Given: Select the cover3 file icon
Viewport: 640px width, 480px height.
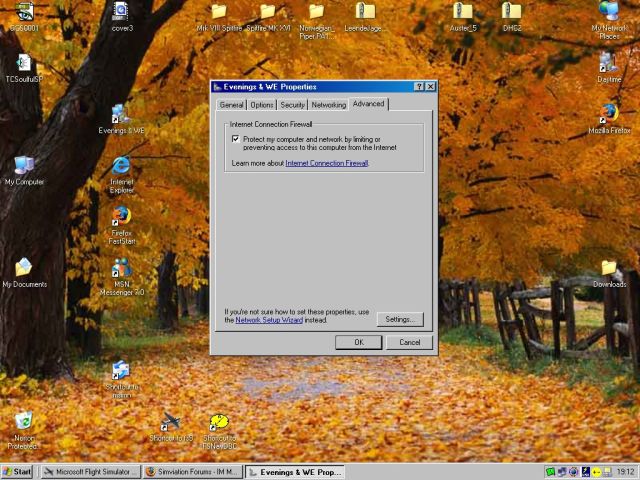Looking at the screenshot, I should pyautogui.click(x=121, y=11).
